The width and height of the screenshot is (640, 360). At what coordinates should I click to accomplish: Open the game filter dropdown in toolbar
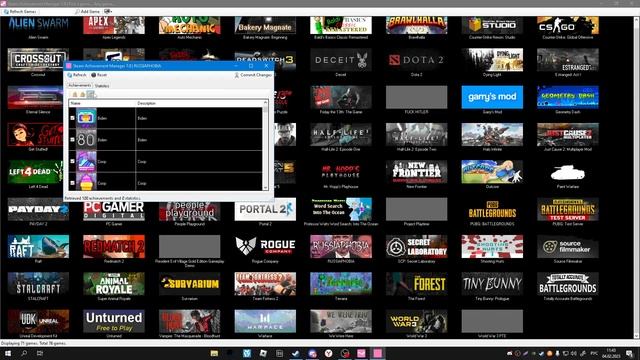(x=108, y=11)
